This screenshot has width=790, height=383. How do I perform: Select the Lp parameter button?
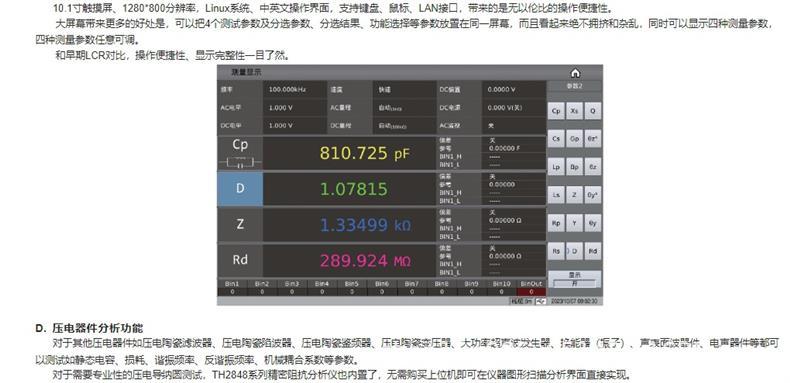point(556,167)
